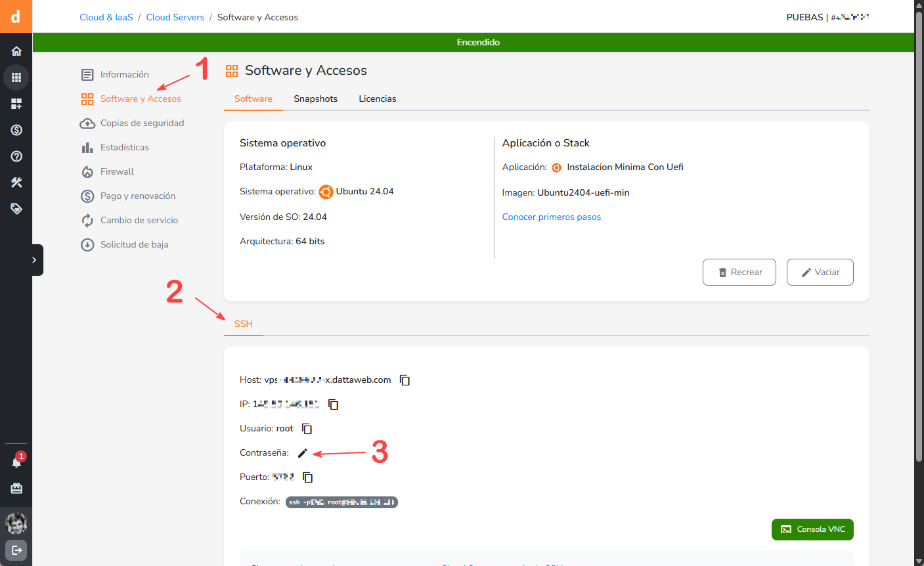The width and height of the screenshot is (924, 566).
Task: Open Pago y renovación menu item
Action: pyautogui.click(x=138, y=196)
